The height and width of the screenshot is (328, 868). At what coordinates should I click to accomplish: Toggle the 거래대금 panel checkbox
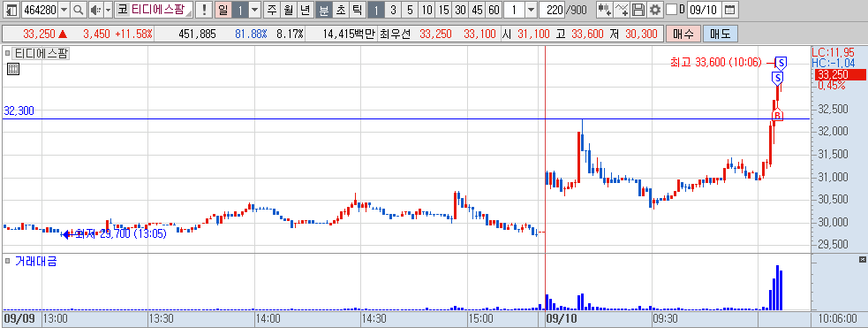pyautogui.click(x=8, y=261)
